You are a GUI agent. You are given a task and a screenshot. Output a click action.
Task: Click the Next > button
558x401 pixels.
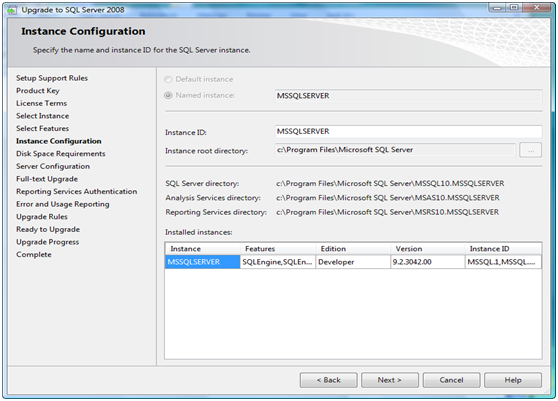pyautogui.click(x=390, y=380)
